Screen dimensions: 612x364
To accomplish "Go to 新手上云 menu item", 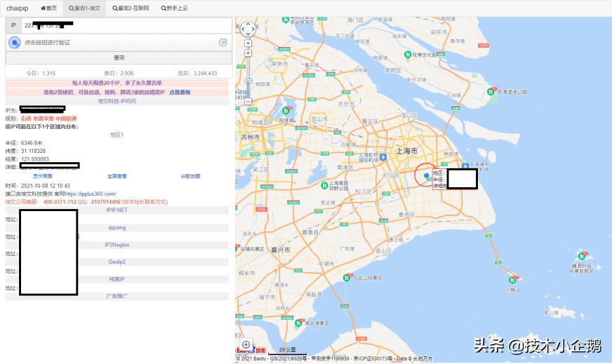I will tap(174, 8).
